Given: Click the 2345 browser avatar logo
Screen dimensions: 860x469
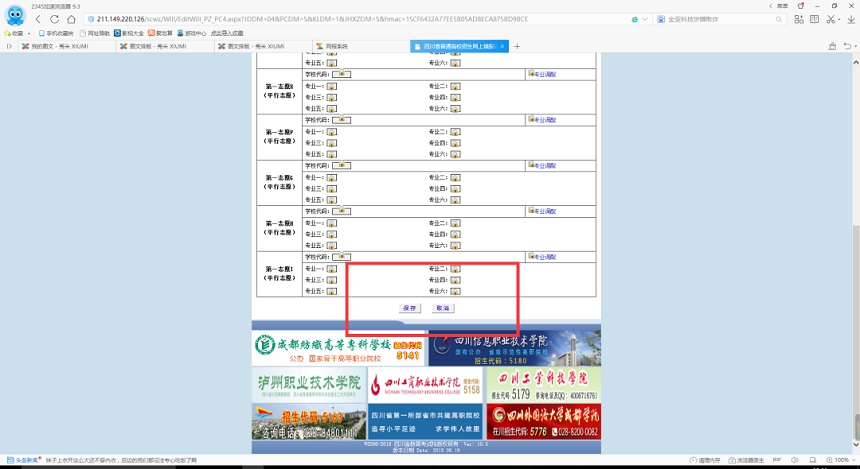Looking at the screenshot, I should point(14,17).
